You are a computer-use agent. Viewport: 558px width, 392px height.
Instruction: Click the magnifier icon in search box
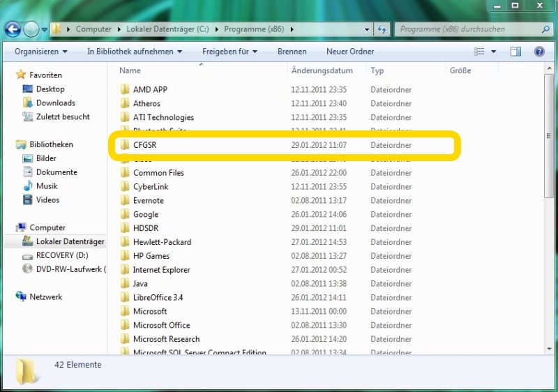pyautogui.click(x=548, y=29)
